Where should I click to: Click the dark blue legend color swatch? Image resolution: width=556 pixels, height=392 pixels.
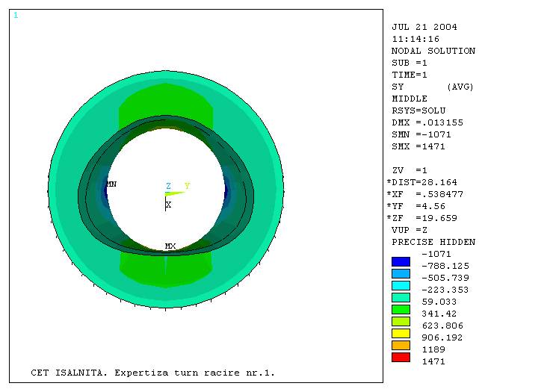[x=401, y=261]
